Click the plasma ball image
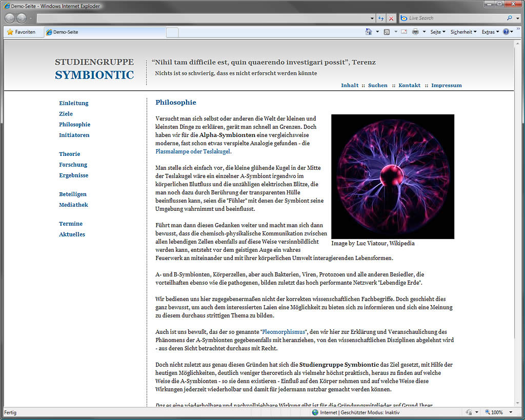Image resolution: width=525 pixels, height=420 pixels. click(x=393, y=176)
